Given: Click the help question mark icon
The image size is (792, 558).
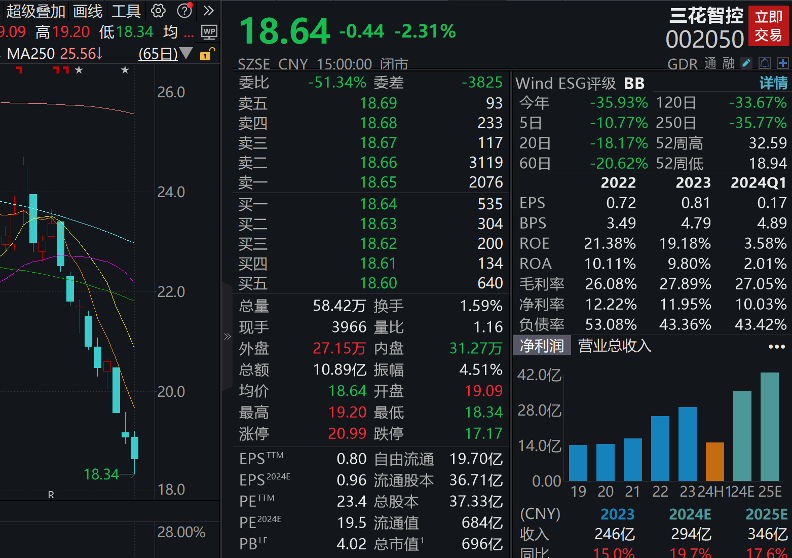Looking at the screenshot, I should [186, 11].
